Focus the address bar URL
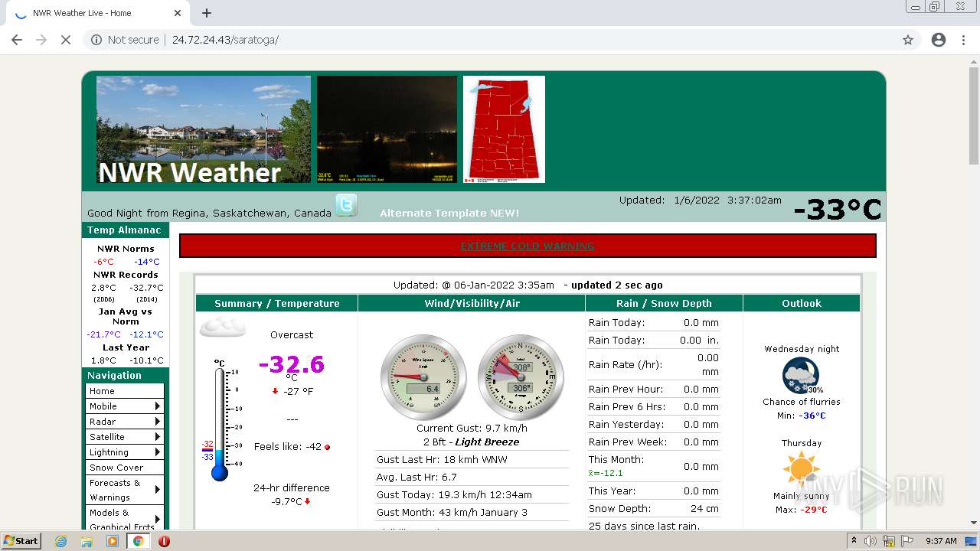The width and height of the screenshot is (980, 551). coord(225,40)
